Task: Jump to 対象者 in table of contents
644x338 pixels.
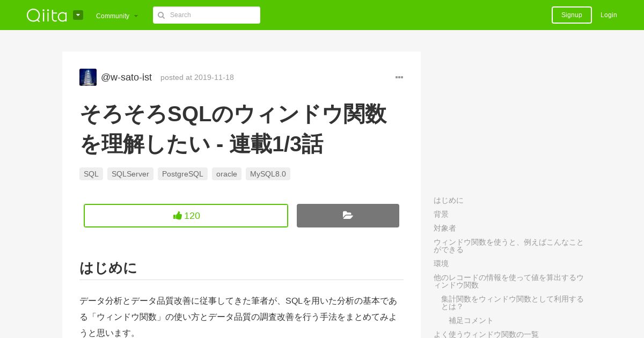Action: pyautogui.click(x=445, y=228)
